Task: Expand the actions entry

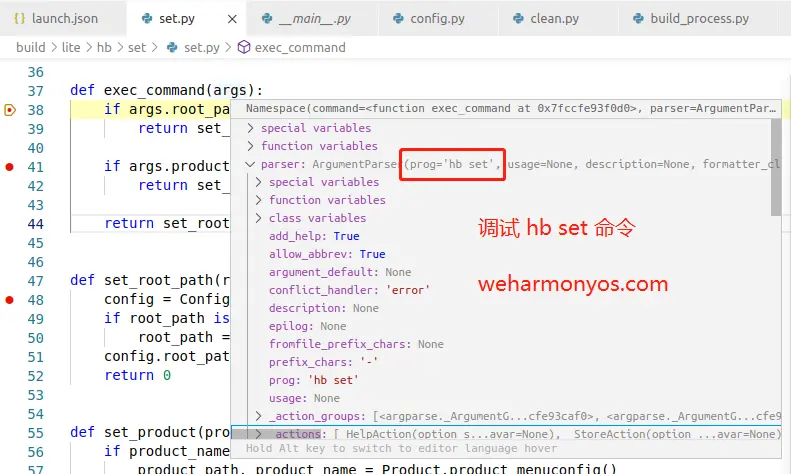Action: point(258,434)
